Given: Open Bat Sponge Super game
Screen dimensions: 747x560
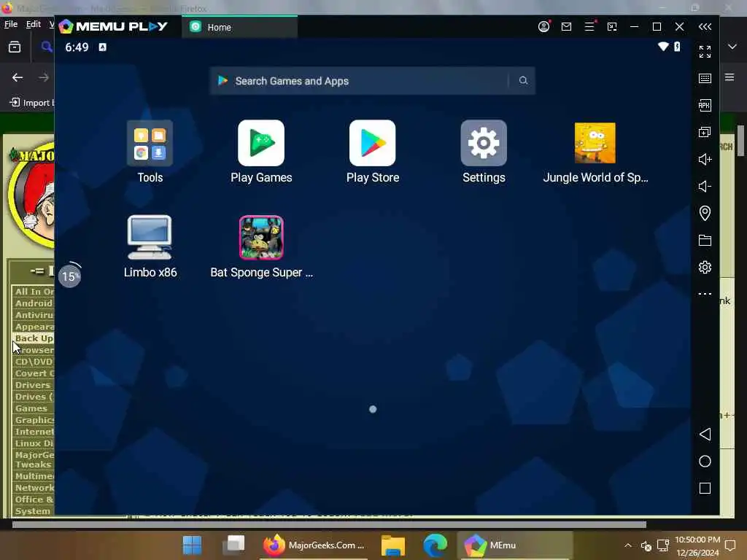Looking at the screenshot, I should (261, 246).
